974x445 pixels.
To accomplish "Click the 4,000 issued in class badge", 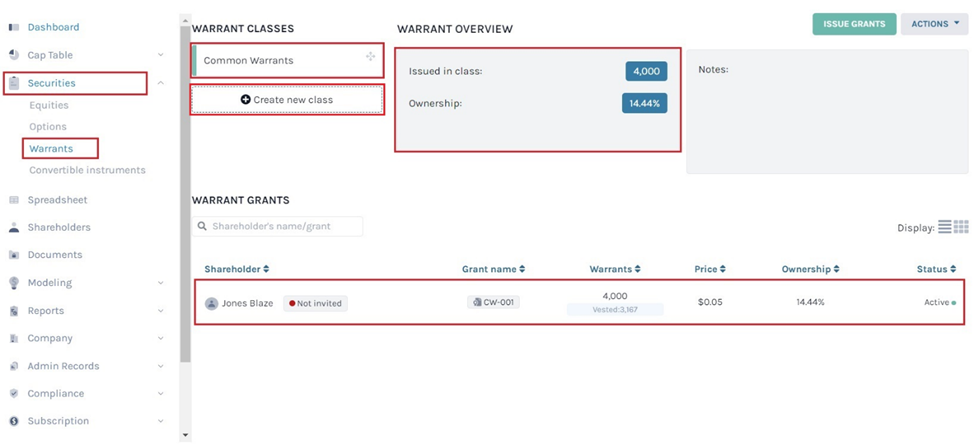I will (x=646, y=71).
